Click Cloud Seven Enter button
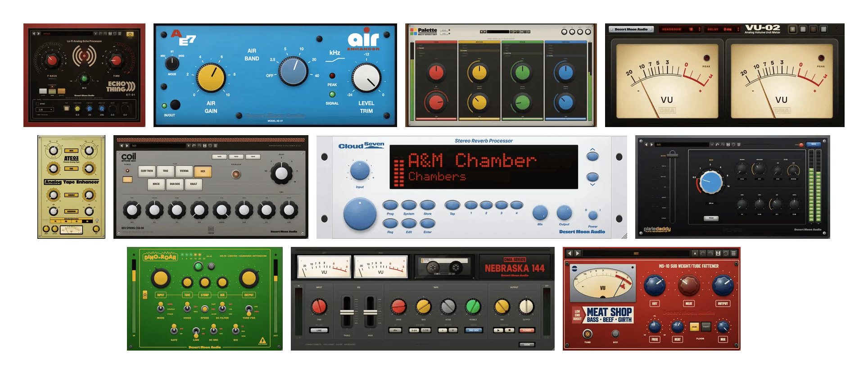This screenshot has width=868, height=374. [427, 223]
